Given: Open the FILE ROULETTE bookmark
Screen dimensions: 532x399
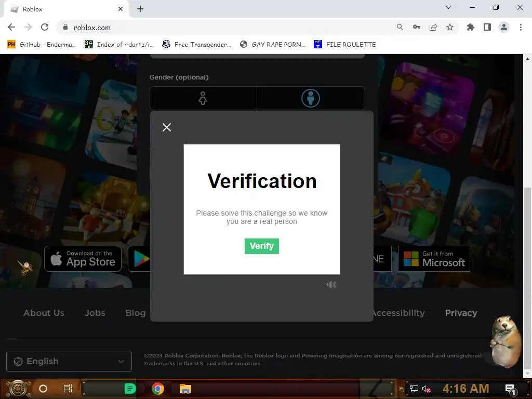Looking at the screenshot, I should tap(345, 45).
